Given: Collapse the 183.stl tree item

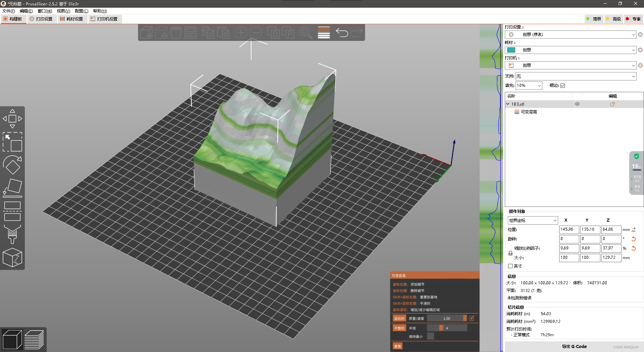Looking at the screenshot, I should coord(508,104).
